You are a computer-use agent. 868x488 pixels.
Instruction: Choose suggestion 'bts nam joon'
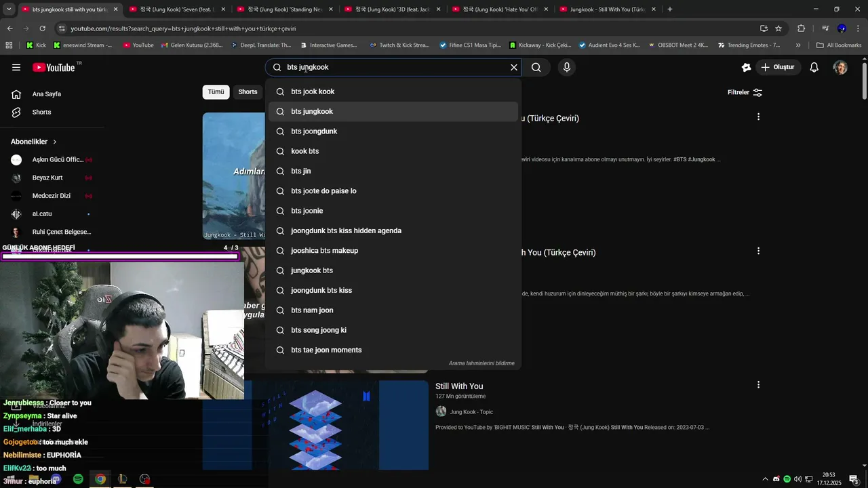point(393,310)
